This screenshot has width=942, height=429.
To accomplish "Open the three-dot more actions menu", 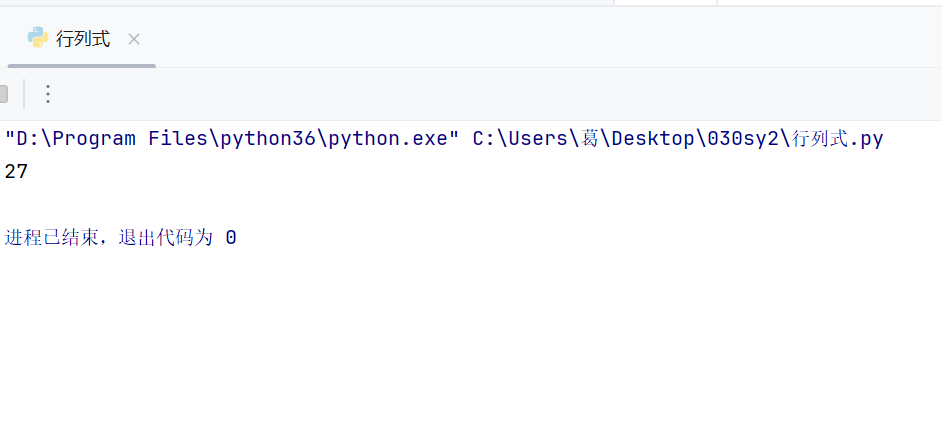I will coord(48,94).
